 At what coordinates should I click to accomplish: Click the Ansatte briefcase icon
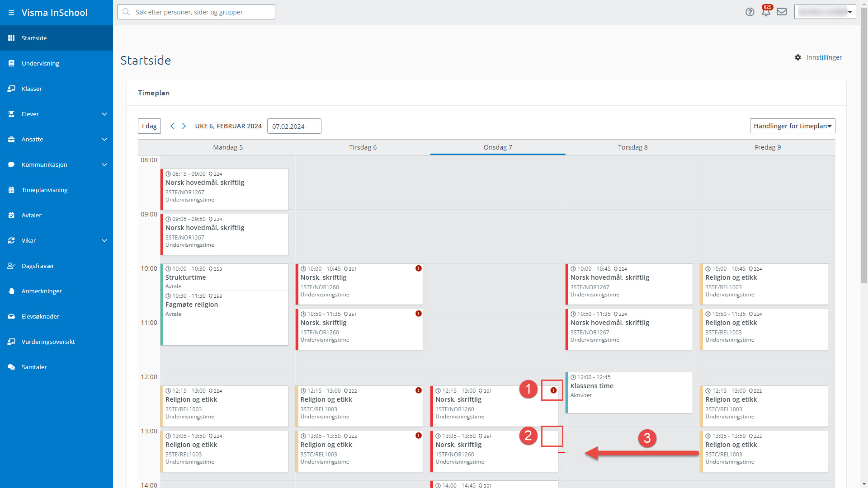[x=11, y=139]
